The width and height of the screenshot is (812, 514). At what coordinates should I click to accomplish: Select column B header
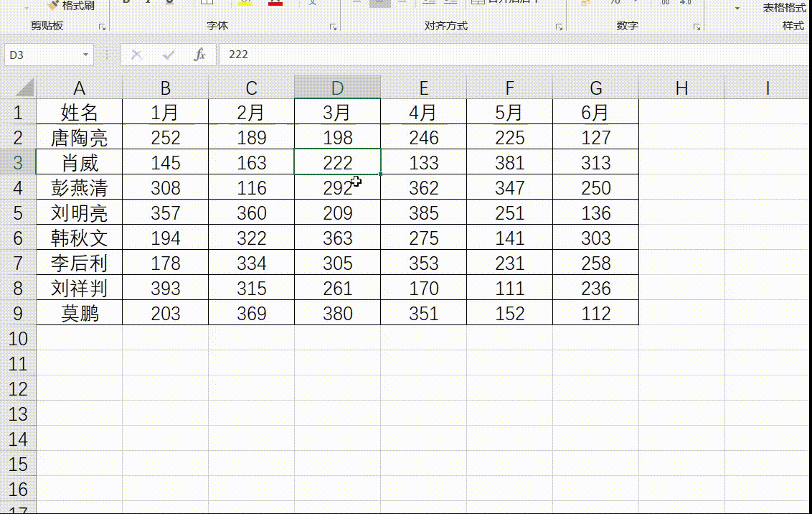point(165,88)
